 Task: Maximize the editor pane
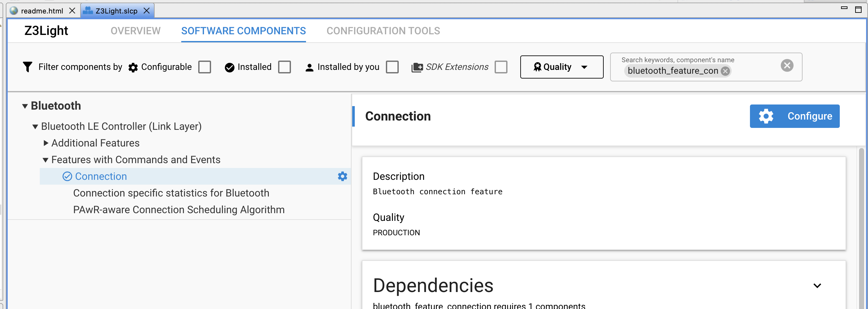pos(858,9)
